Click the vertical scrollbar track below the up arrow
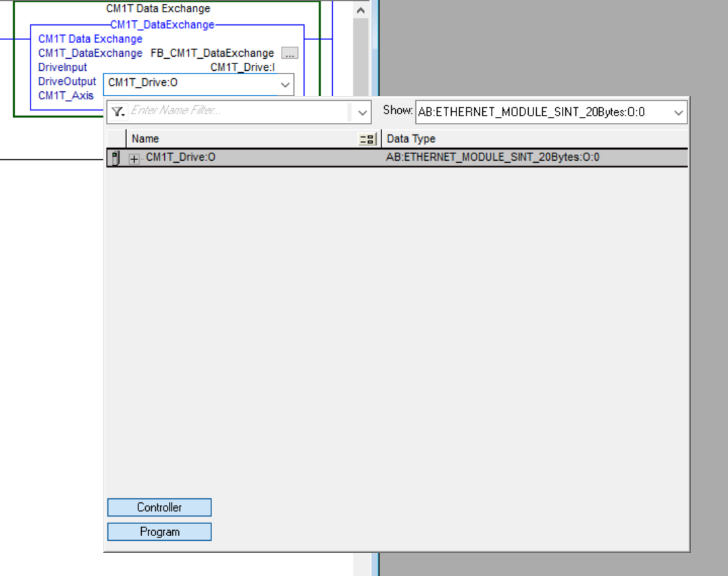The image size is (728, 576). pyautogui.click(x=361, y=54)
